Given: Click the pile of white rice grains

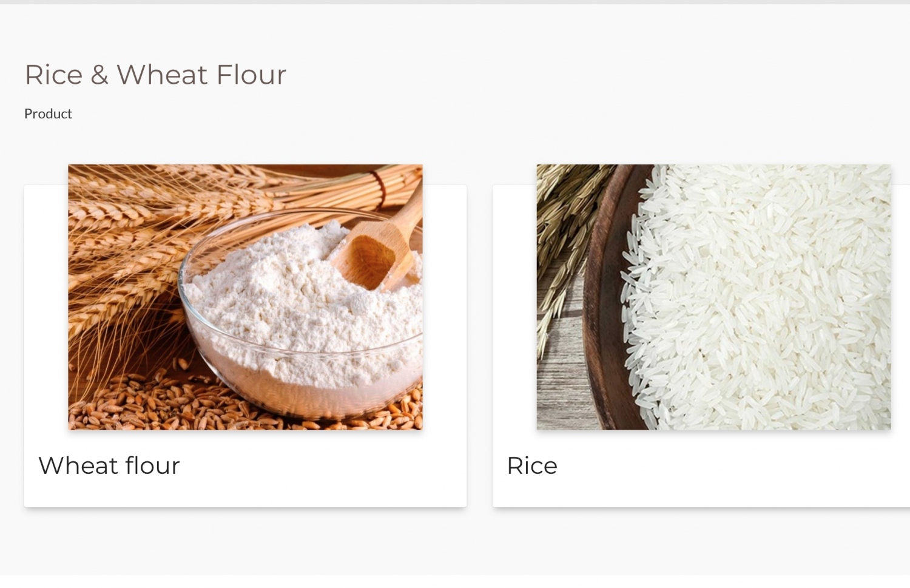Looking at the screenshot, I should click(x=758, y=297).
